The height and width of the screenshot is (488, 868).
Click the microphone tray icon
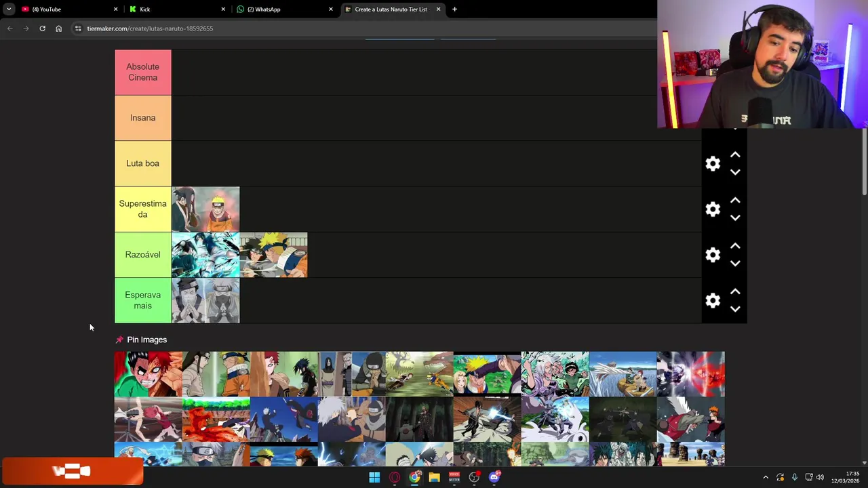(794, 477)
